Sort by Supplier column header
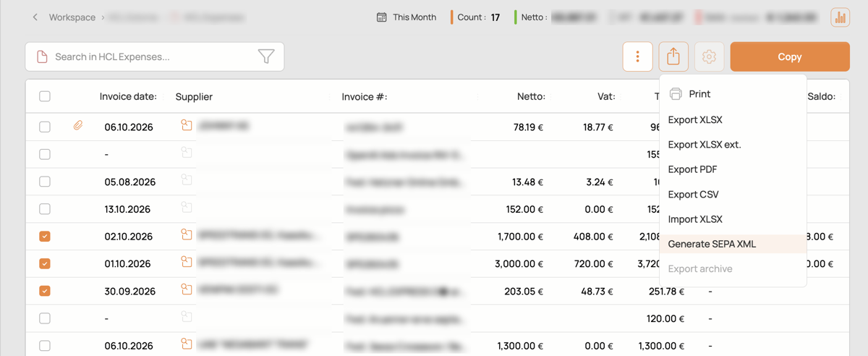Screen dimensions: 868x356 [194, 96]
